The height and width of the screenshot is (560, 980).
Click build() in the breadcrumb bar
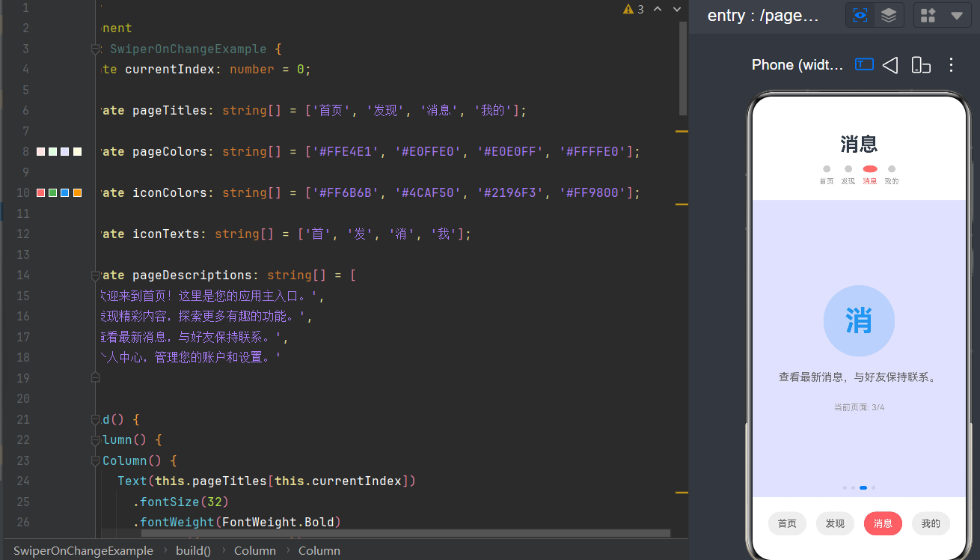tap(194, 550)
